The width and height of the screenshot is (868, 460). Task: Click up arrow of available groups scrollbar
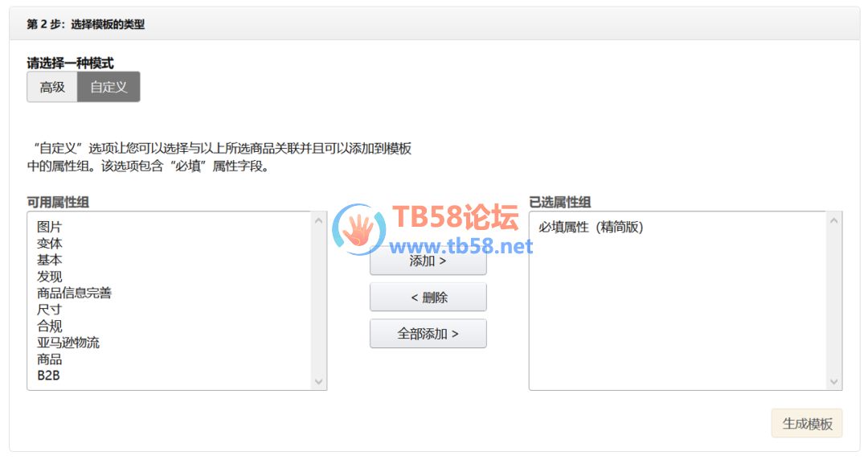coord(318,220)
